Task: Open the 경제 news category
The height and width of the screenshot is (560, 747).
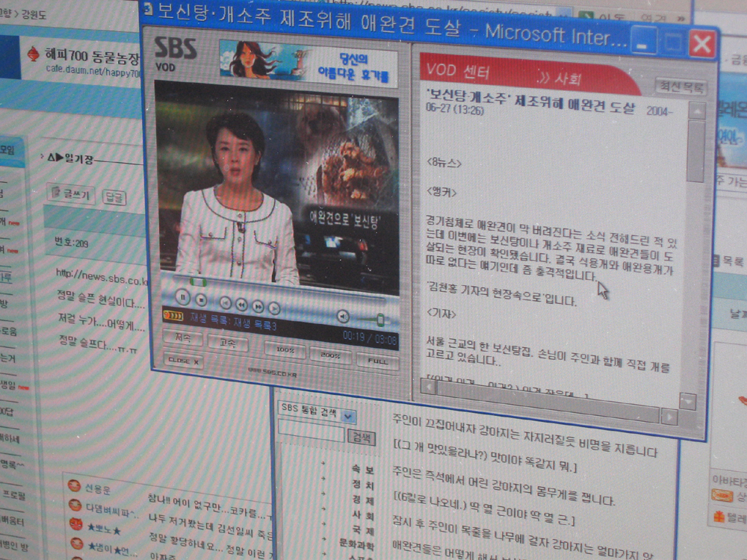Action: tap(363, 500)
